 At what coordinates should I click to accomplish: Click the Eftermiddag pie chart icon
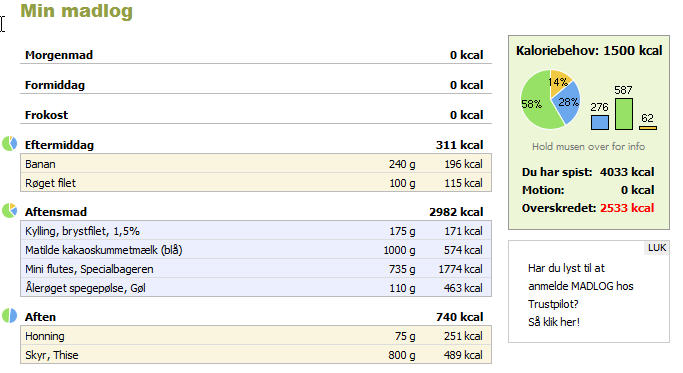tap(10, 143)
